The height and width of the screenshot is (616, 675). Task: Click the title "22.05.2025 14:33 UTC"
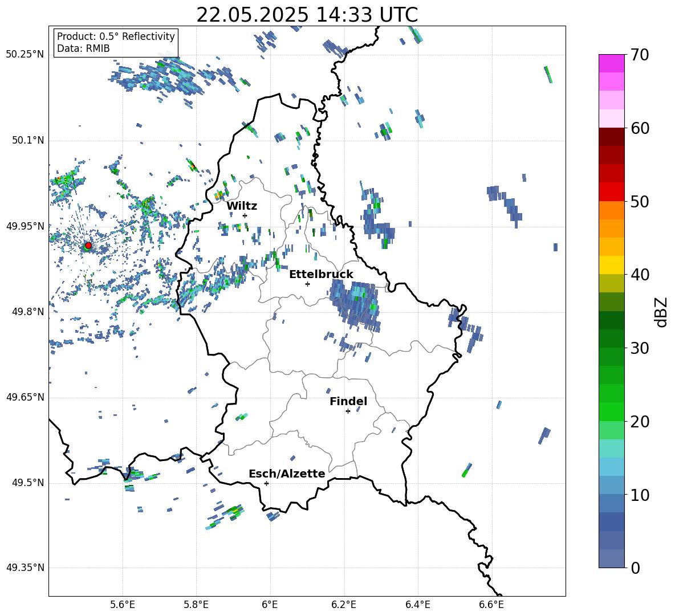click(307, 15)
